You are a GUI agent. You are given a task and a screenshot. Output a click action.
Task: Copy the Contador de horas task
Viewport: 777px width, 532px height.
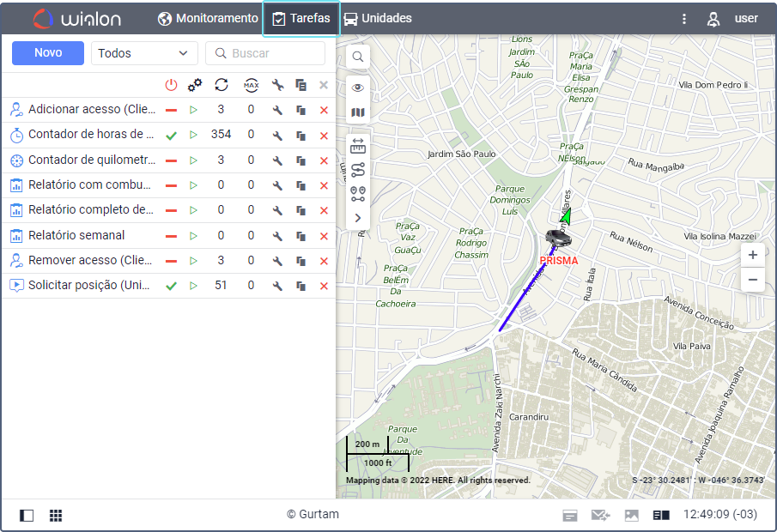tap(300, 136)
